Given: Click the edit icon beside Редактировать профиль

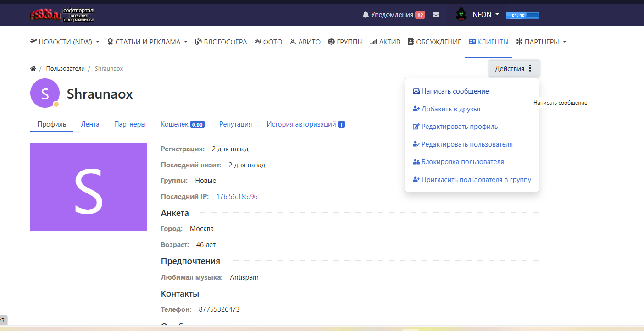Looking at the screenshot, I should coord(416,127).
